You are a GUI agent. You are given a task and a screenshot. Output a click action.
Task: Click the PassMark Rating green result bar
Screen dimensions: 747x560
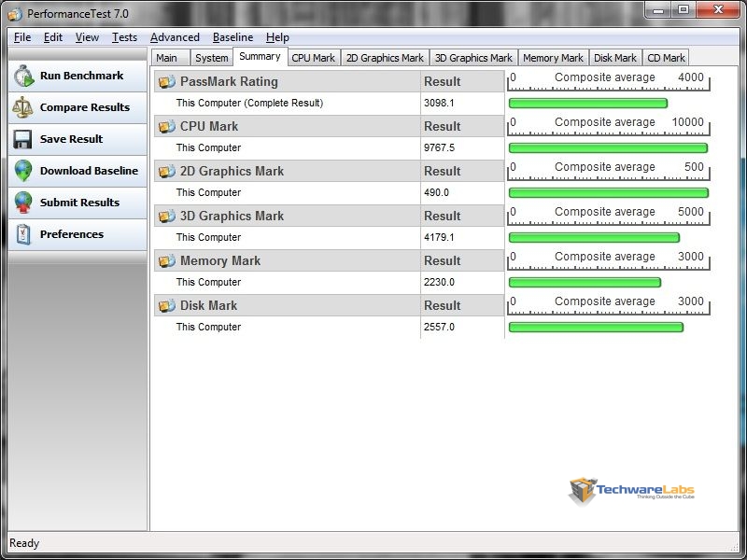(x=588, y=104)
